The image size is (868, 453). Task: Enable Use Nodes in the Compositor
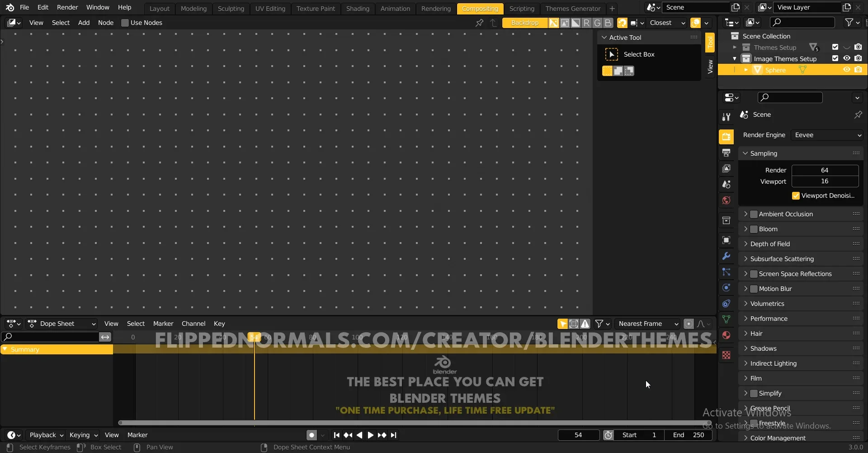click(125, 23)
